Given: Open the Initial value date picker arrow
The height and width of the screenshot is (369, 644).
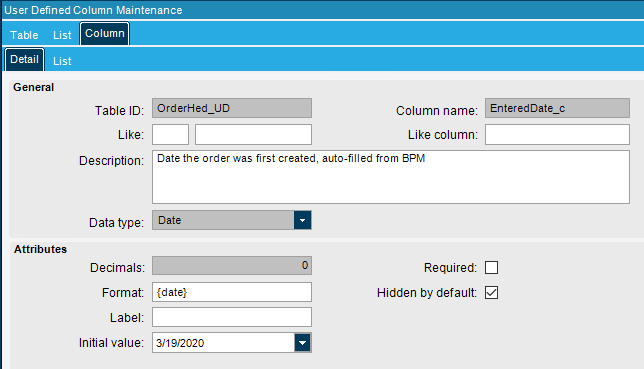Looking at the screenshot, I should [302, 343].
